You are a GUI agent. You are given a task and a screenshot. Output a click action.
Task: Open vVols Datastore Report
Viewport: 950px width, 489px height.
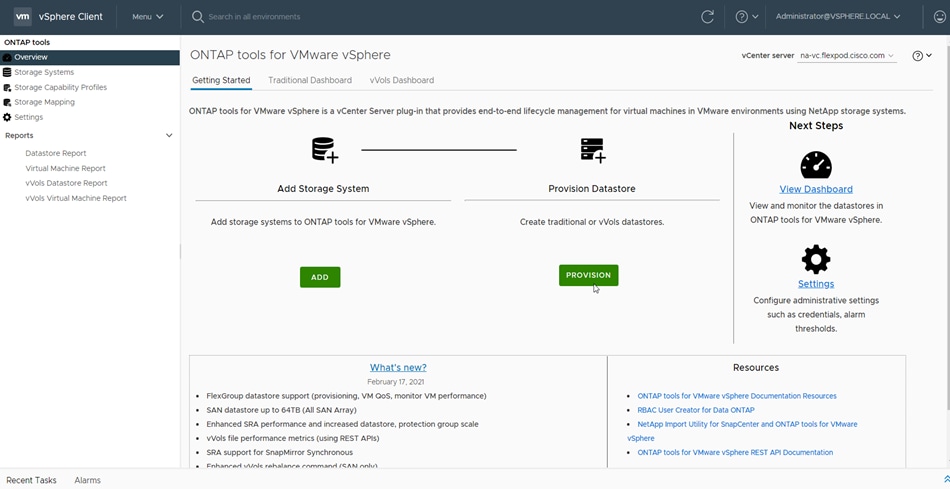[66, 183]
